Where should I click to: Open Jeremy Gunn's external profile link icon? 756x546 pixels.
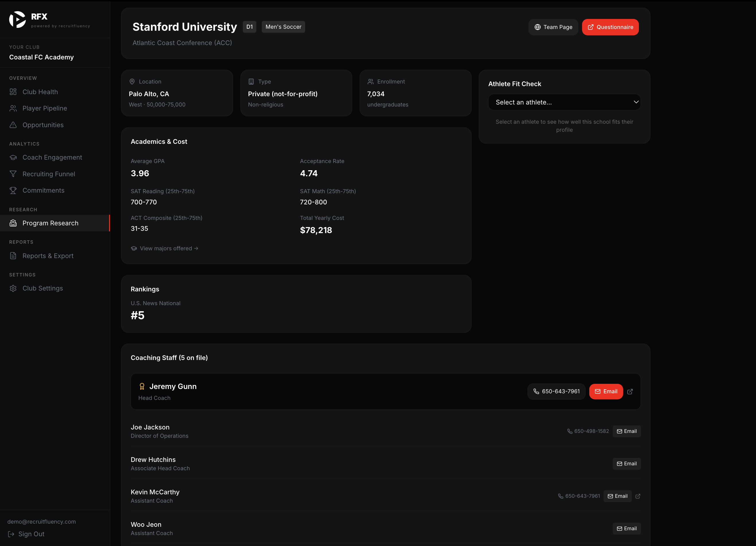[630, 392]
